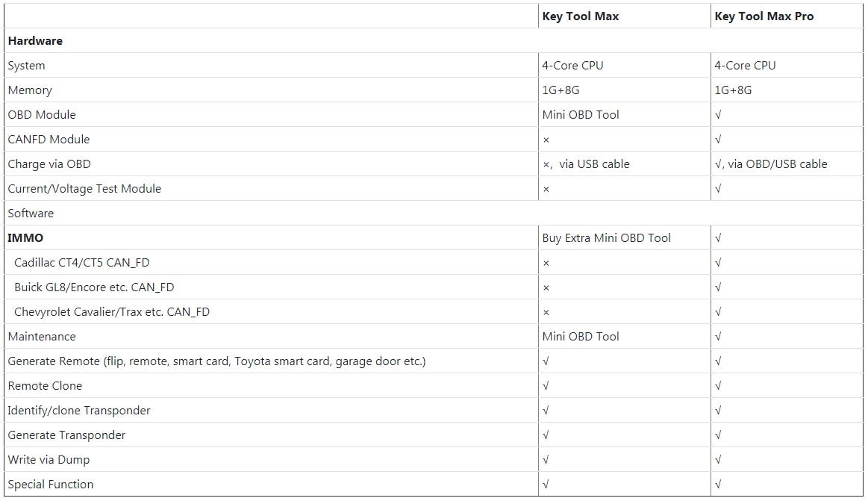Click the cross mark in CANFD Module row

coord(546,140)
